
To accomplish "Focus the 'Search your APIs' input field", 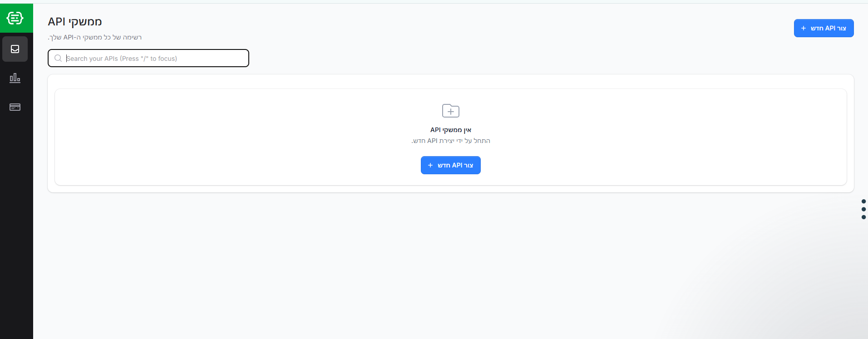I will pos(148,58).
